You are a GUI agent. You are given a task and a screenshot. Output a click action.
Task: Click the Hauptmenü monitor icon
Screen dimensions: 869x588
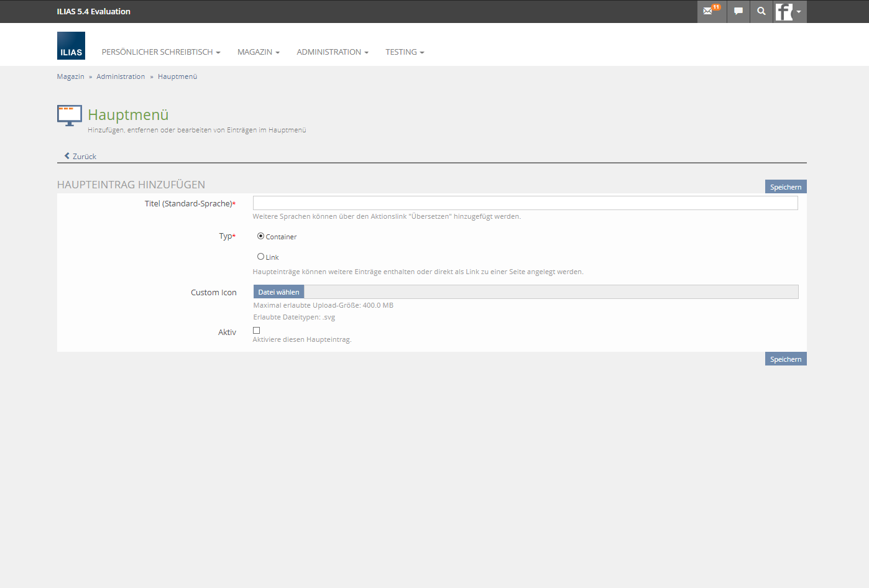tap(70, 116)
